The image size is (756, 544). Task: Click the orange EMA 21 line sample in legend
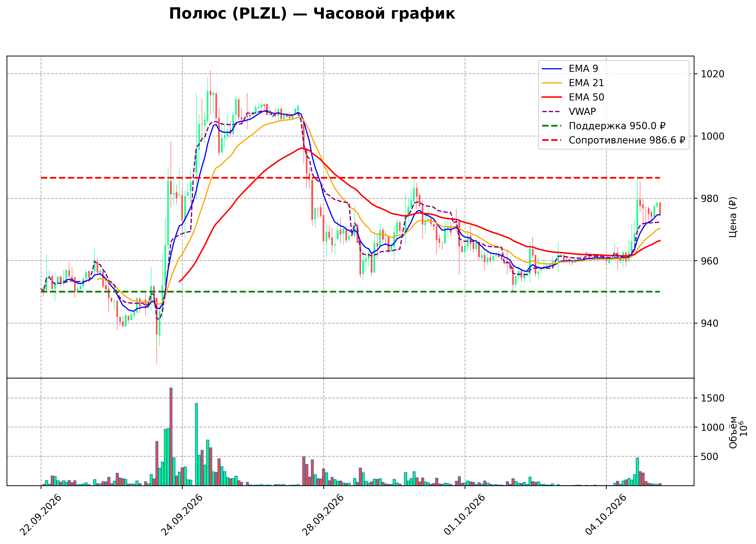(x=552, y=83)
